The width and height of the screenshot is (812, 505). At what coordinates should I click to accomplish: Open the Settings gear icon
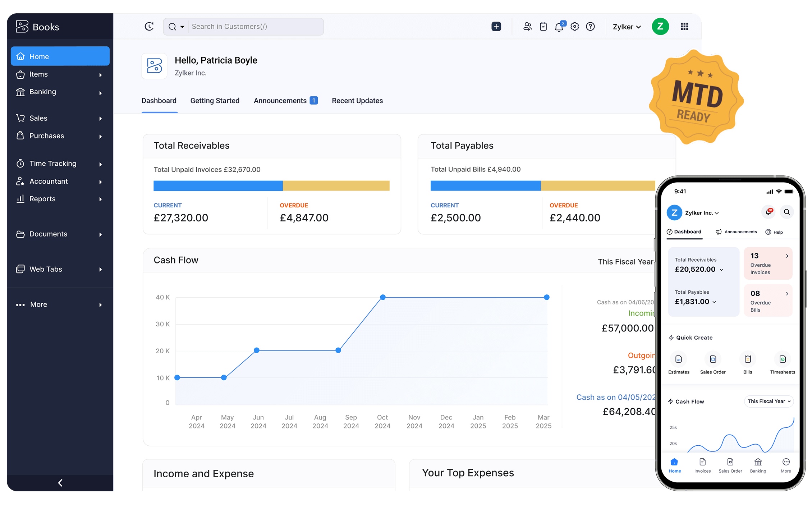click(x=574, y=26)
